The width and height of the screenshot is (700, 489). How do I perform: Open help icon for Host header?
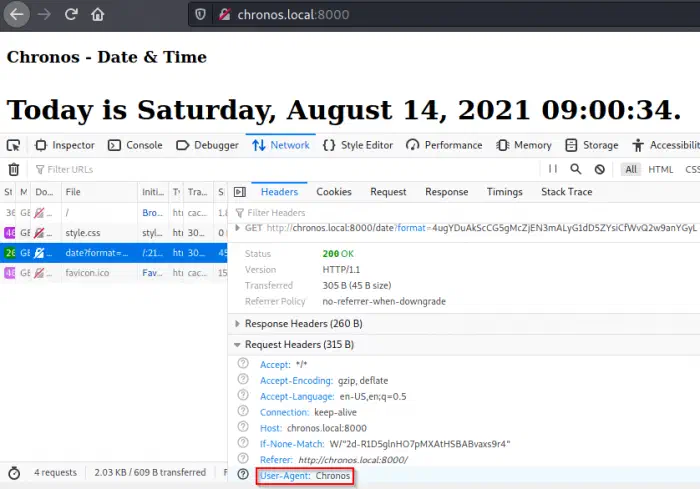[243, 426]
